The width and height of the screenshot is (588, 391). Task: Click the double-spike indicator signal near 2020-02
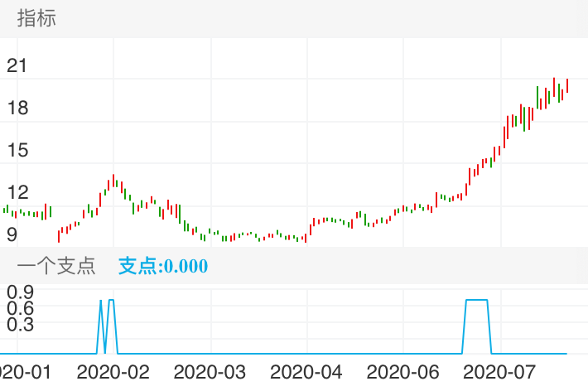[x=108, y=326]
